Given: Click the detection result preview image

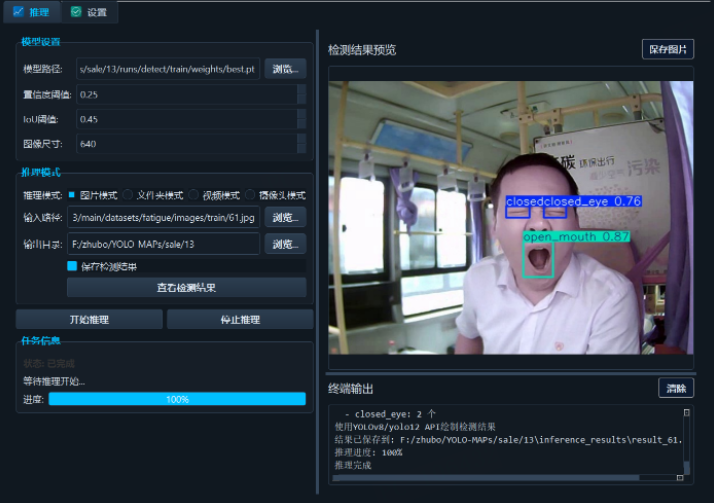Looking at the screenshot, I should (510, 218).
